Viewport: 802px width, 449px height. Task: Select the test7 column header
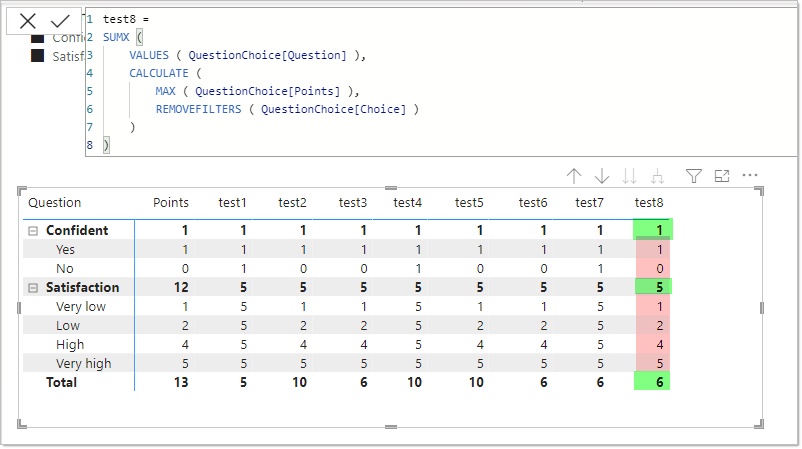589,203
